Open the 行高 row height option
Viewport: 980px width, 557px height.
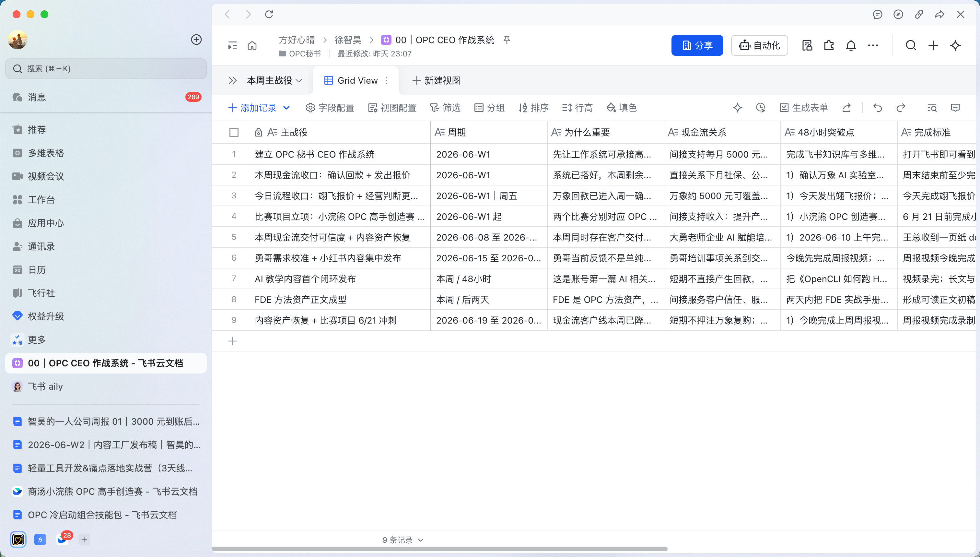[x=577, y=108]
